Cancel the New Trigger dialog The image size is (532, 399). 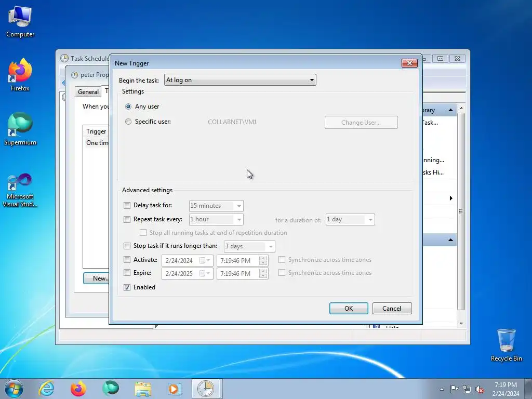pos(392,309)
